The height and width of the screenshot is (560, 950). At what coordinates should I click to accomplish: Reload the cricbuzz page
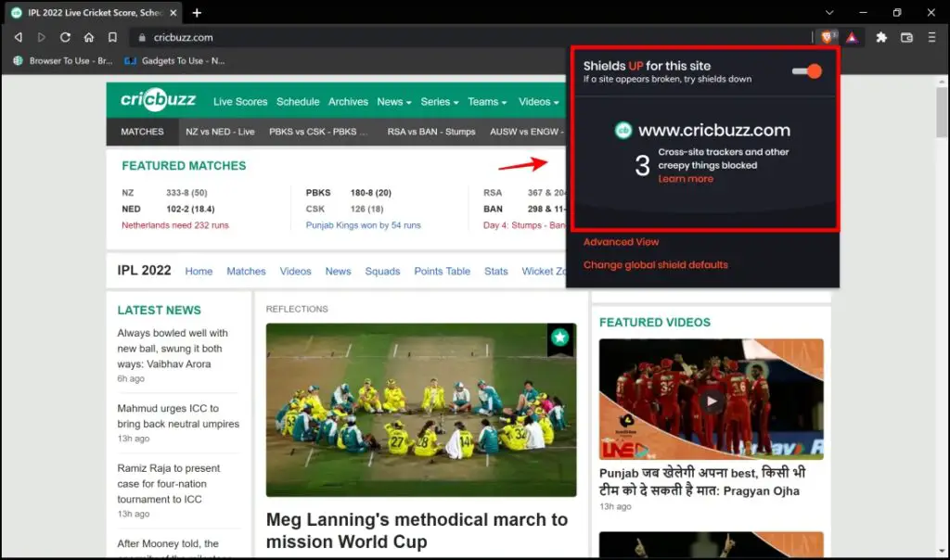[65, 37]
